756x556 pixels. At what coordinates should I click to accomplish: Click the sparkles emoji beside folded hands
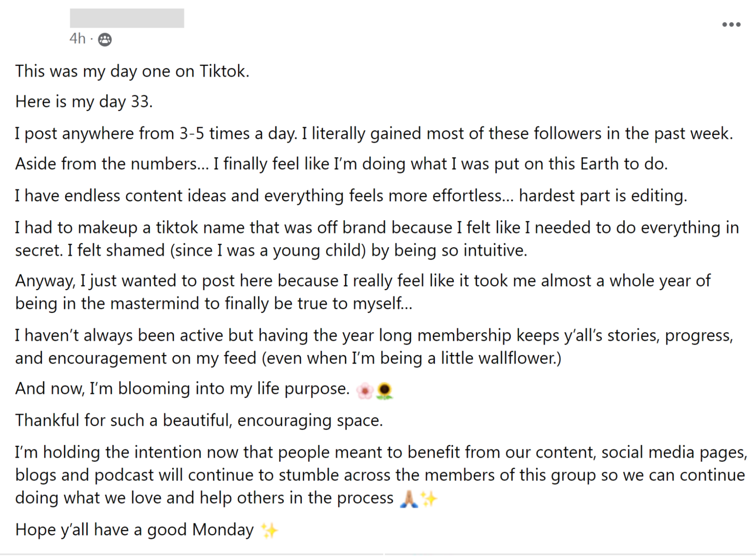(429, 499)
